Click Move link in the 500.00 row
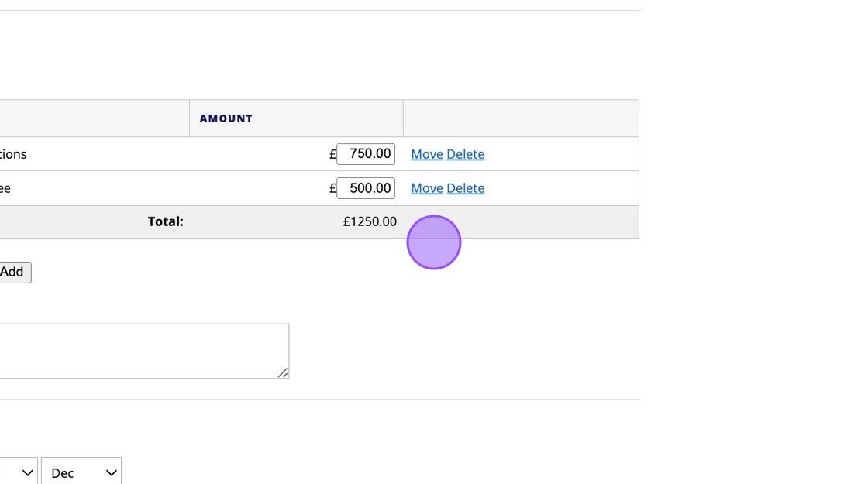 pos(426,188)
